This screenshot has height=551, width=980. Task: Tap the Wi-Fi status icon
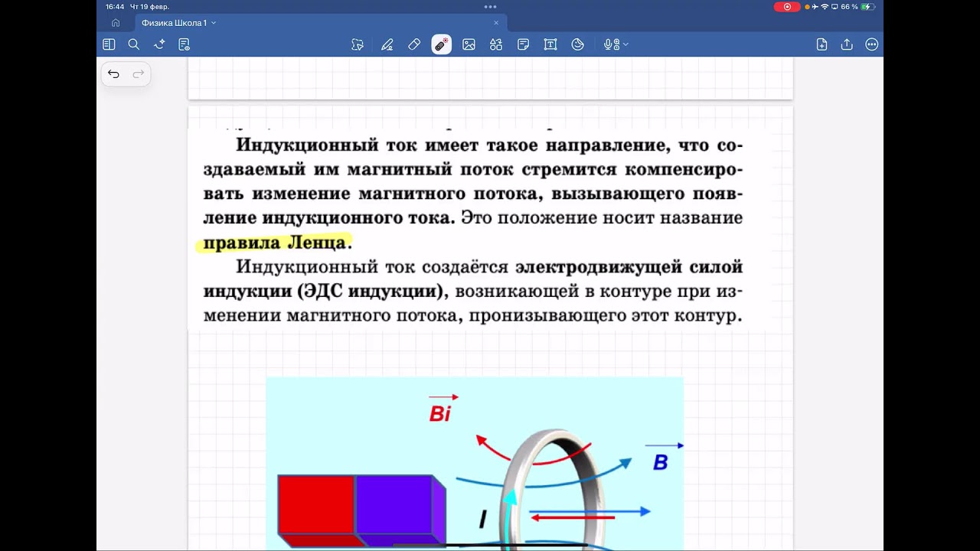coord(825,6)
